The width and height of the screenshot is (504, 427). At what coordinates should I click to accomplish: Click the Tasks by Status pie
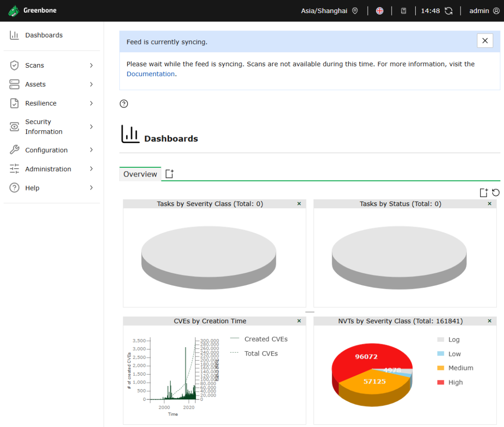(399, 257)
